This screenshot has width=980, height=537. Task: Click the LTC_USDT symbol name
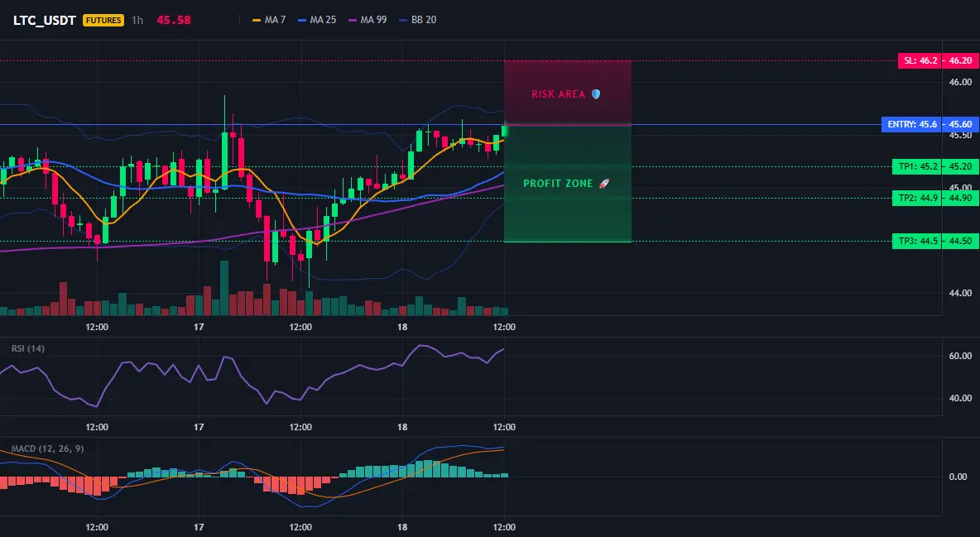(x=45, y=20)
